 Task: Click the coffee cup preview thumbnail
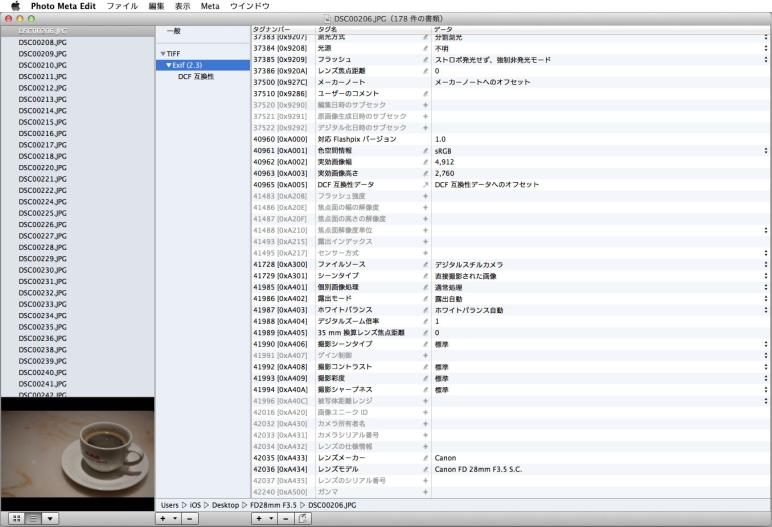[x=77, y=454]
